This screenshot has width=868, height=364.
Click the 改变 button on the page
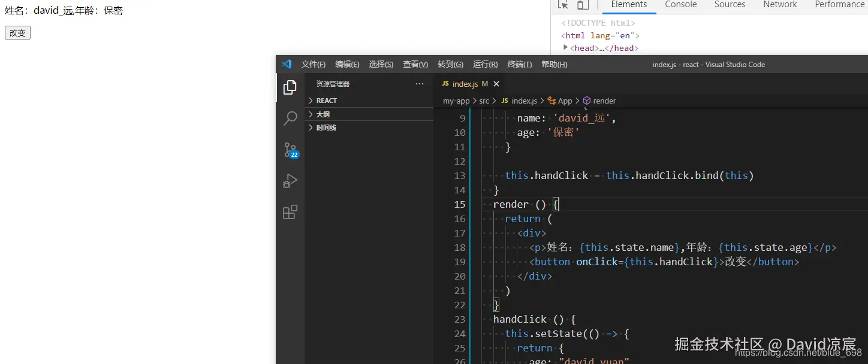point(17,33)
